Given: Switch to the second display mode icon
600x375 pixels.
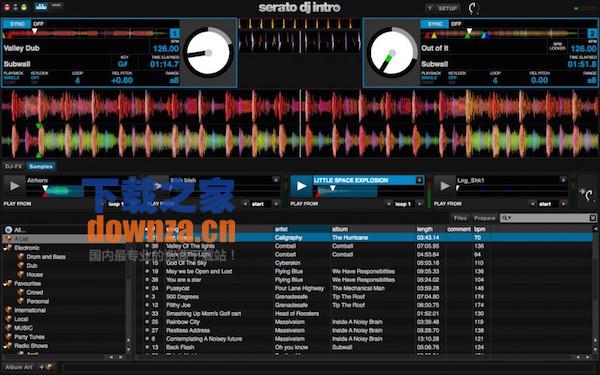Looking at the screenshot, I should coord(56,6).
